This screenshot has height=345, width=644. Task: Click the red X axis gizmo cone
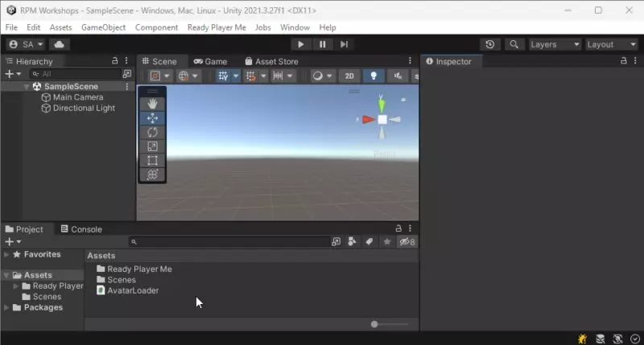point(369,119)
